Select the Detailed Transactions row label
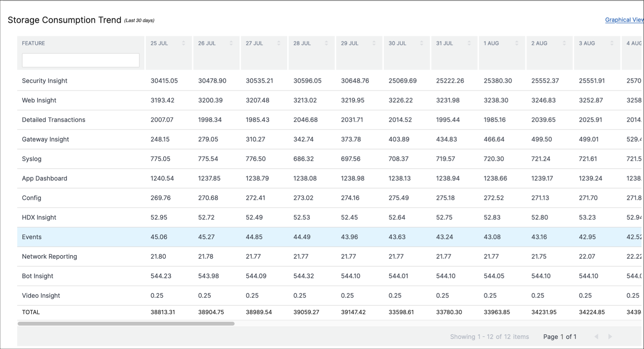The width and height of the screenshot is (644, 349). [54, 120]
